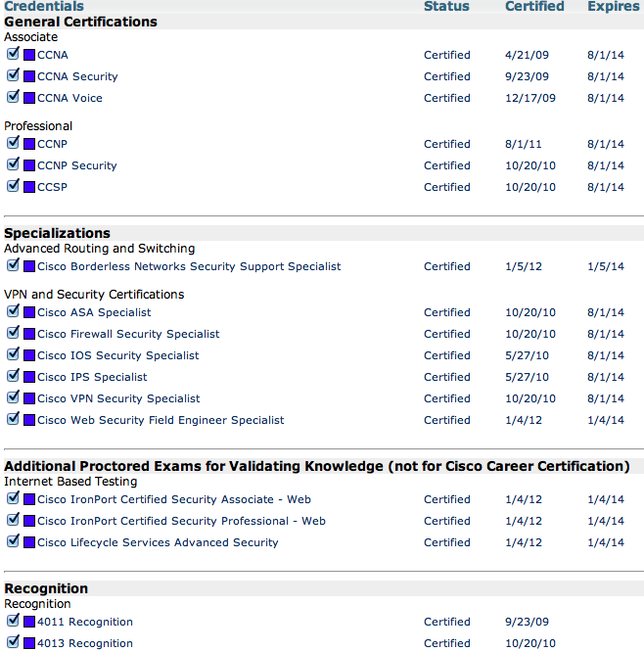Open the Cisco Borderless Networks Security Support Specialist link

189,266
